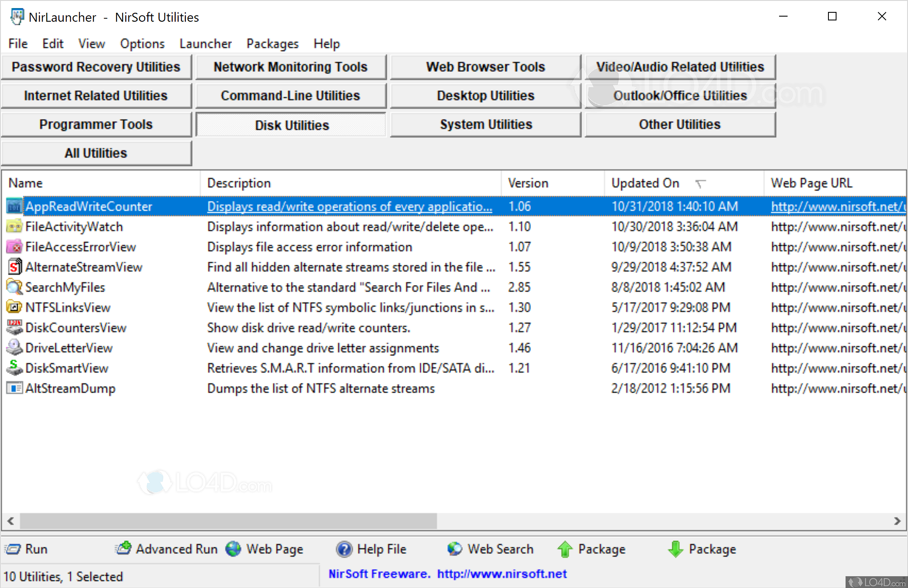Open the Packages menu
The height and width of the screenshot is (588, 908).
[272, 43]
